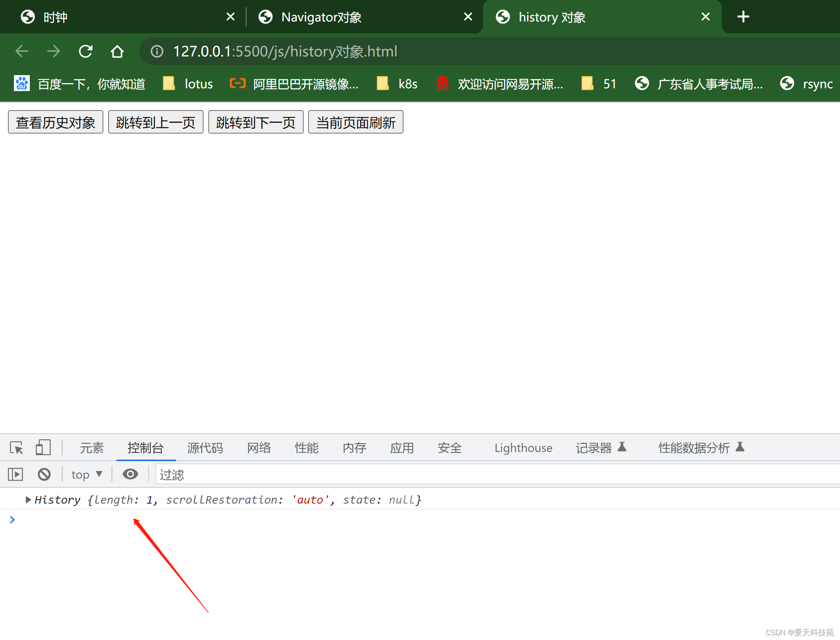Screen dimensions: 840x640
Task: Open the 阿里巴巴开源镜像 bookmark
Action: pos(294,84)
